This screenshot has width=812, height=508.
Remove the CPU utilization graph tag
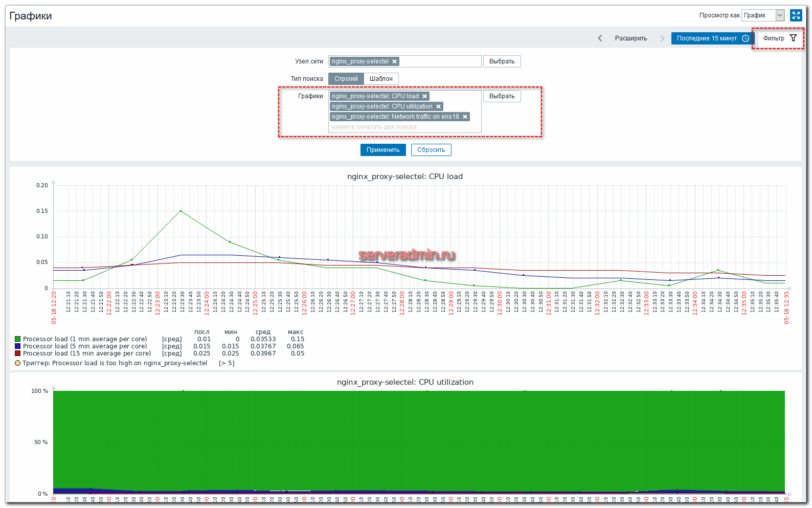click(438, 106)
